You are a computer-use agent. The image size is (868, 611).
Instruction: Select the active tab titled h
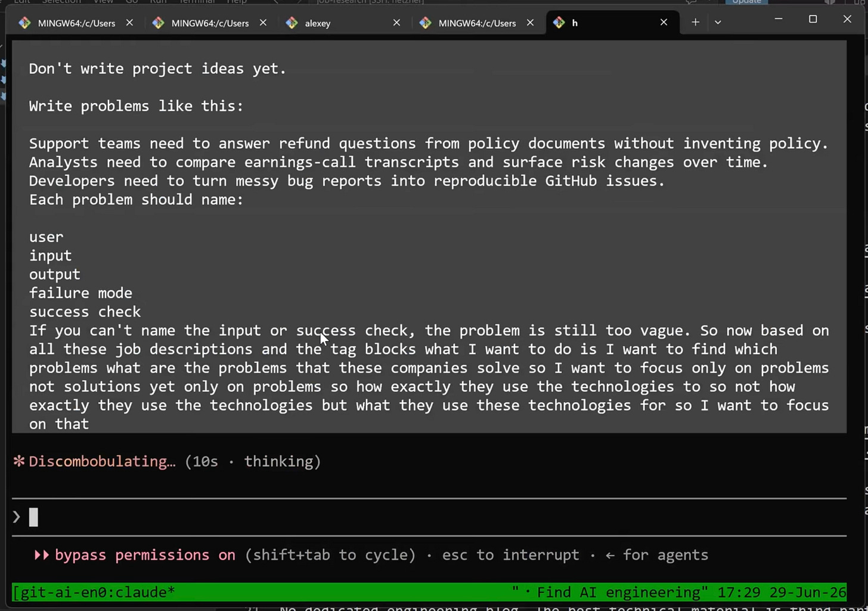(612, 23)
